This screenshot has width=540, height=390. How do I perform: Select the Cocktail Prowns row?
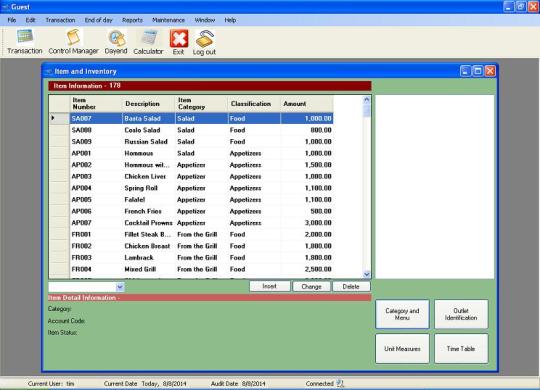[x=191, y=223]
